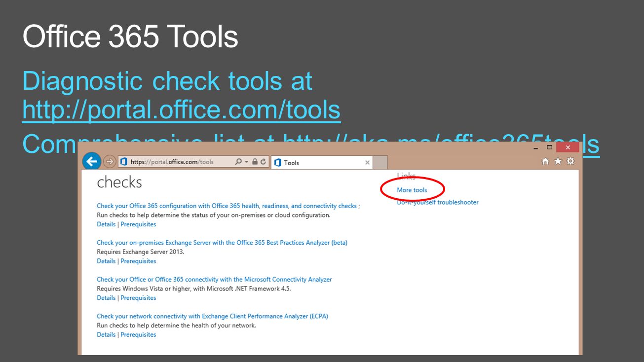The height and width of the screenshot is (362, 644).
Task: Click the search magnifier in address bar
Action: click(239, 162)
